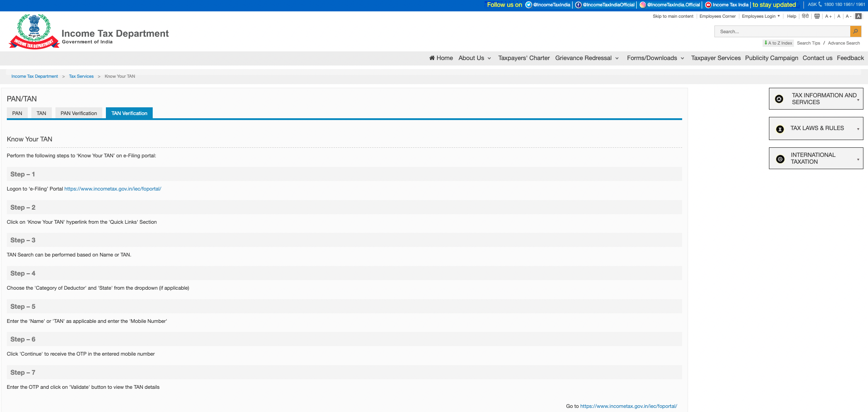The image size is (868, 412).
Task: Click the ASK 1800 180 1961 phone number
Action: pos(837,5)
